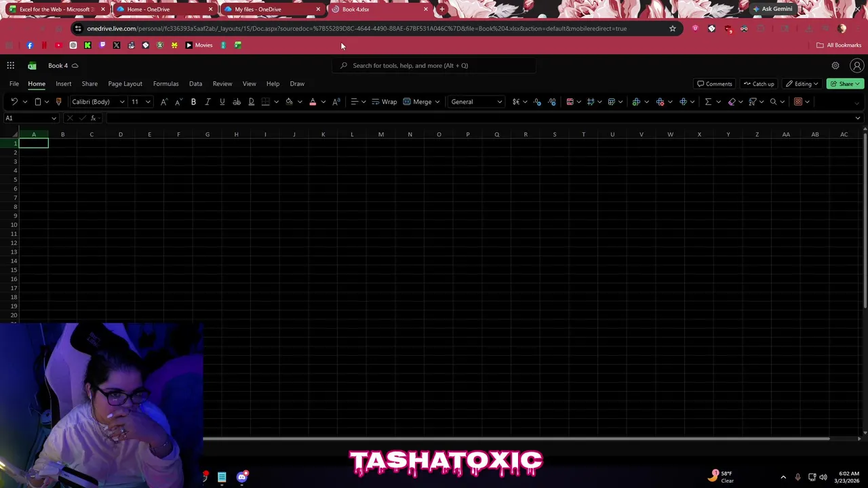Click the Paste clipboard icon
The width and height of the screenshot is (868, 488).
pyautogui.click(x=38, y=102)
